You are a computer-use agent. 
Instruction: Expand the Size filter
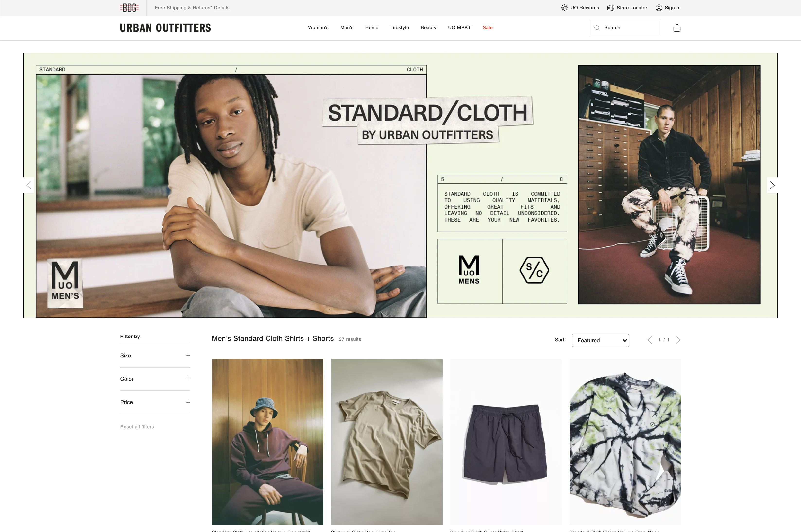(155, 355)
